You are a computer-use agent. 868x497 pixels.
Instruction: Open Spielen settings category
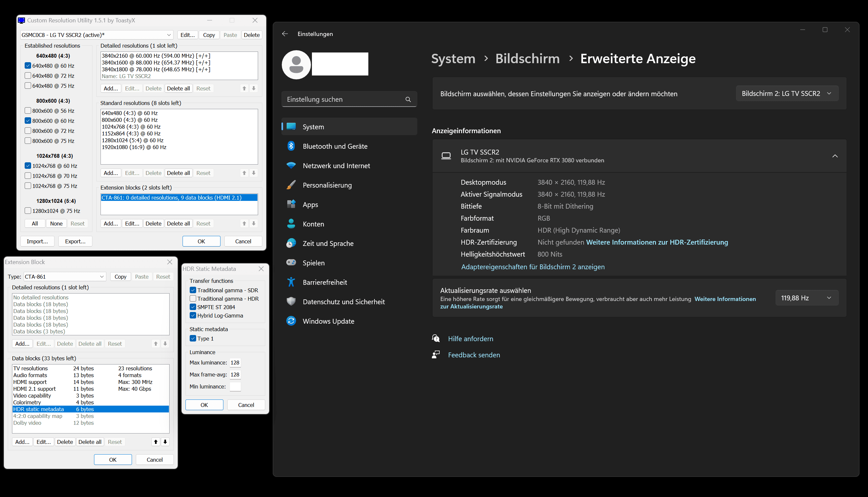[x=349, y=263]
